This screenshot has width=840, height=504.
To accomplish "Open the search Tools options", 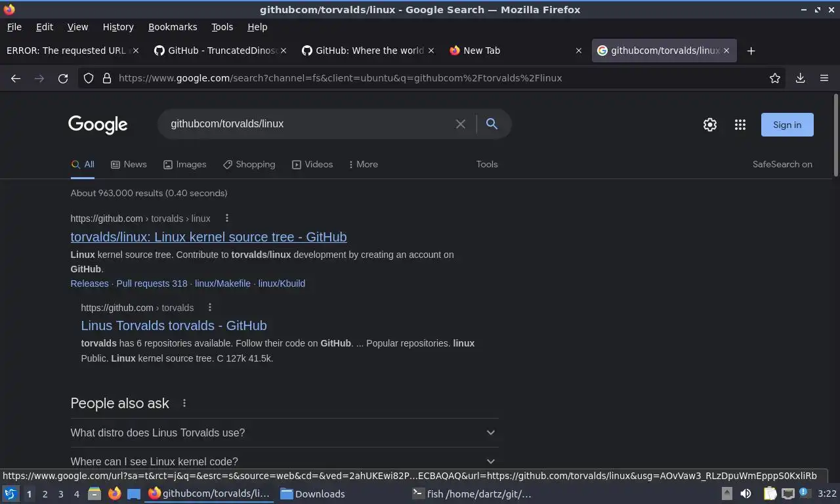I will point(487,164).
